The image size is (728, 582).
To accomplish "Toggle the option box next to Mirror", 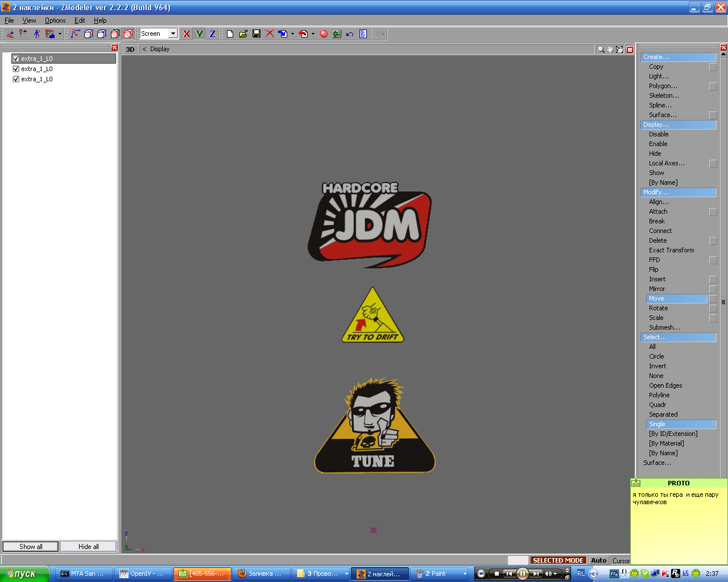I will pyautogui.click(x=713, y=289).
